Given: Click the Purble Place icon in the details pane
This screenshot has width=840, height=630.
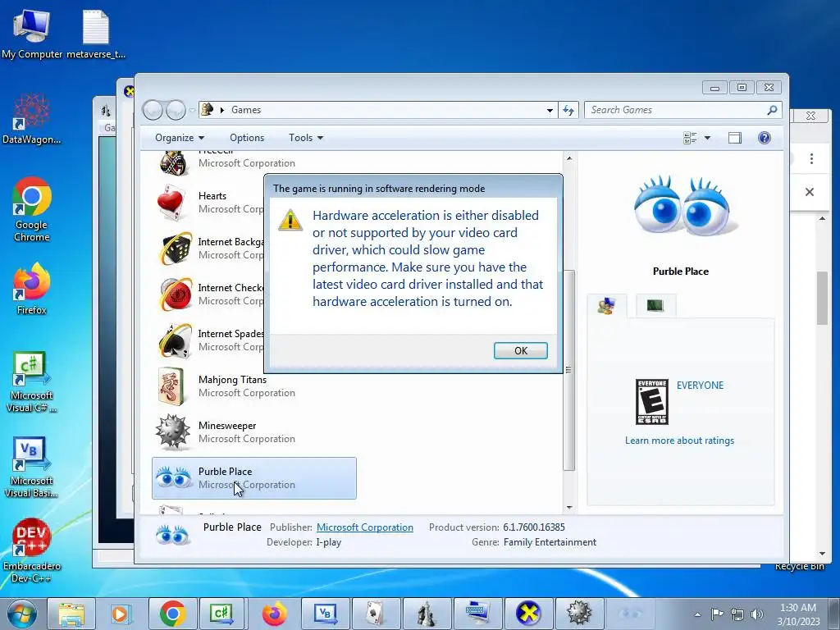Looking at the screenshot, I should (x=172, y=535).
